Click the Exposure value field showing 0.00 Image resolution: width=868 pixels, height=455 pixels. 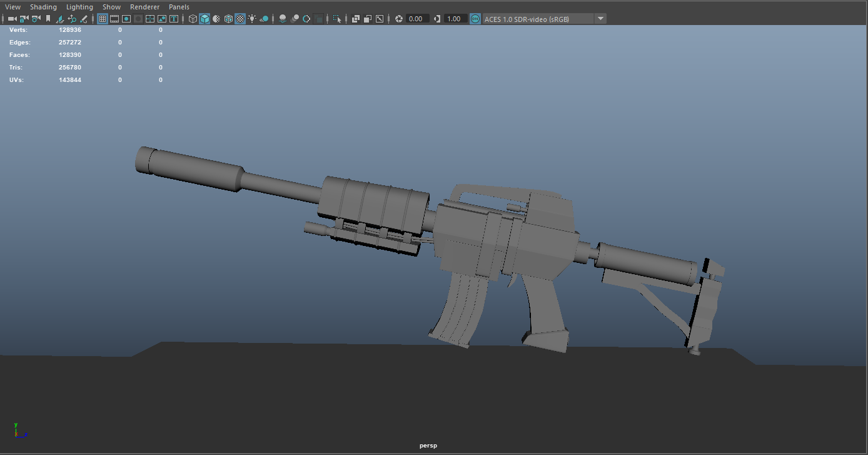416,19
